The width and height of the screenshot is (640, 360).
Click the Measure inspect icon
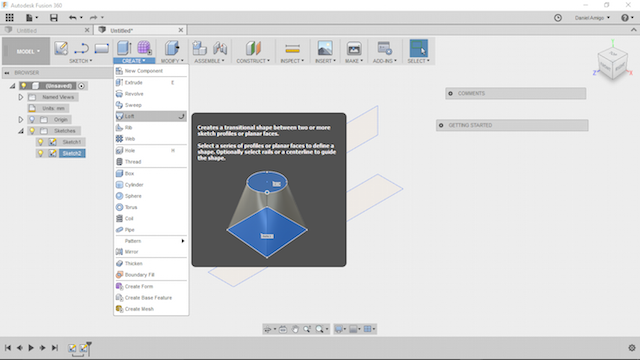[292, 49]
